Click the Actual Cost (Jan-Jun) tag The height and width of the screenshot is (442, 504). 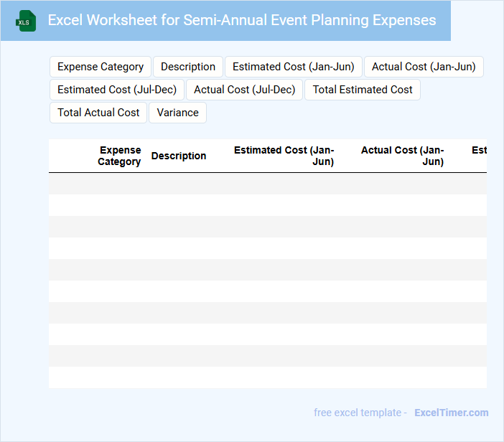424,67
